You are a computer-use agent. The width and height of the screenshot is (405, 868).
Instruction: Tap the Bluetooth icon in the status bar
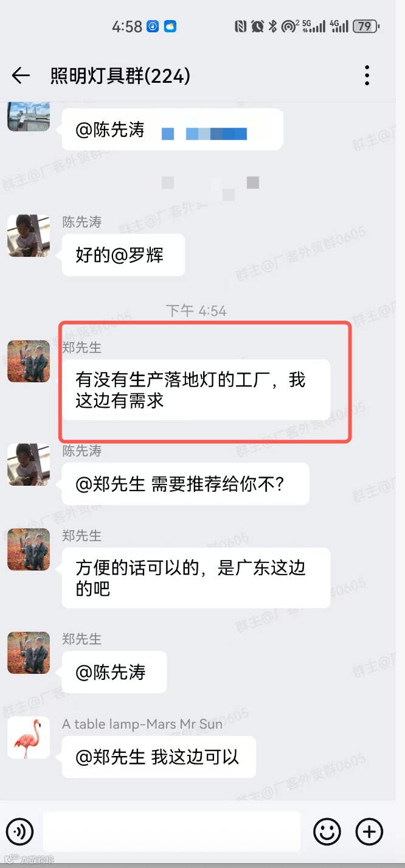[x=273, y=26]
